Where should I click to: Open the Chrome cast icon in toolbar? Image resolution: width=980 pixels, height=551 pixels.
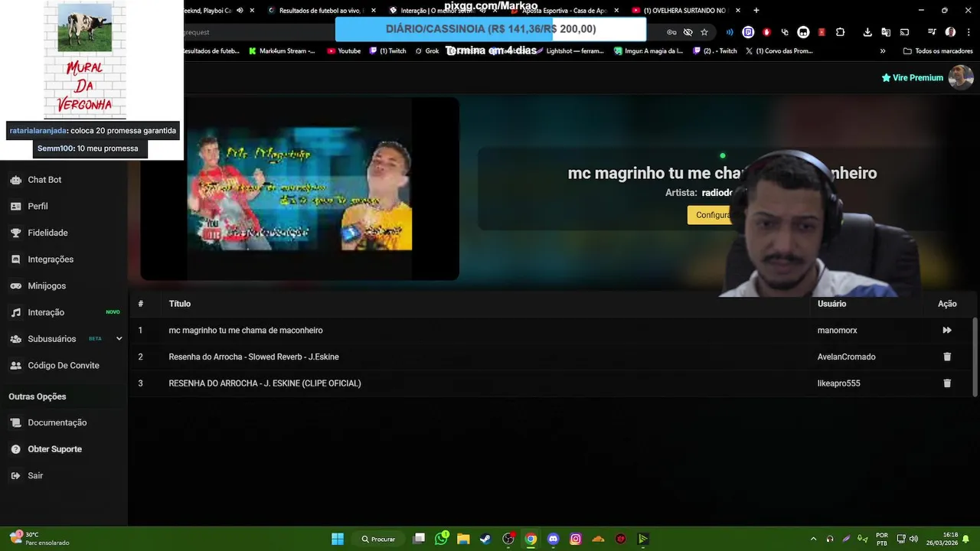click(x=904, y=32)
